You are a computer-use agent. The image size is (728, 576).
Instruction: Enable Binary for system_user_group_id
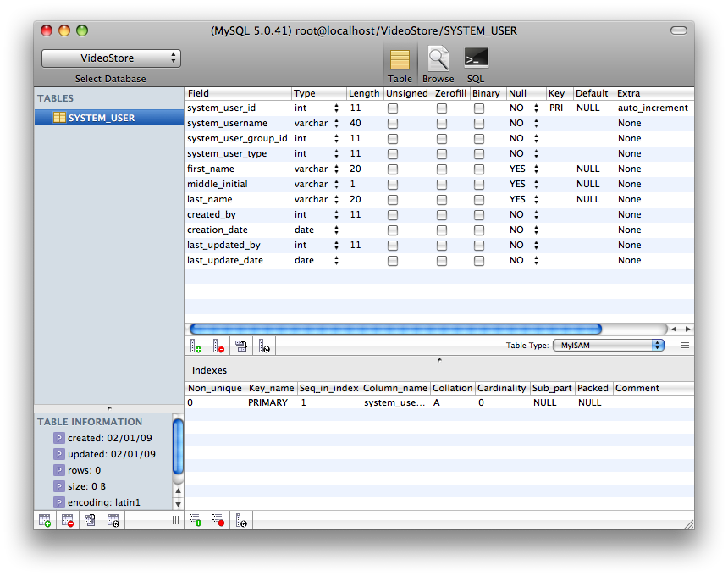pyautogui.click(x=478, y=139)
